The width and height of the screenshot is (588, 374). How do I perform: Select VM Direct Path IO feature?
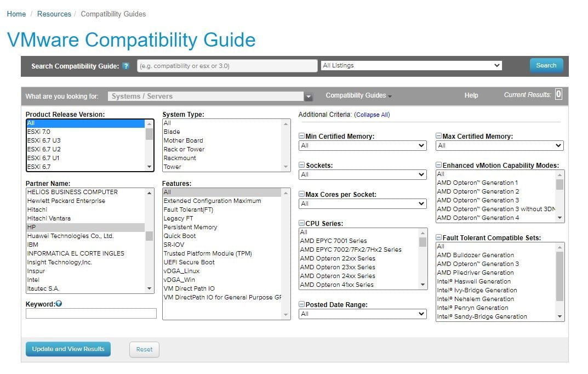[222, 288]
